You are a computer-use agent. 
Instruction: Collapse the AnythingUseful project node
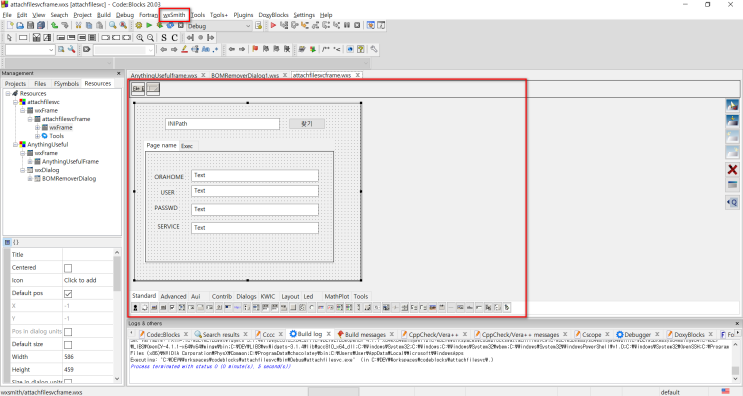15,144
